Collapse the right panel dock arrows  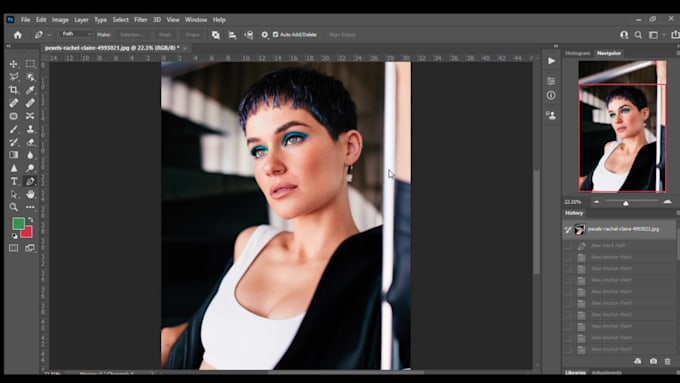click(x=556, y=46)
